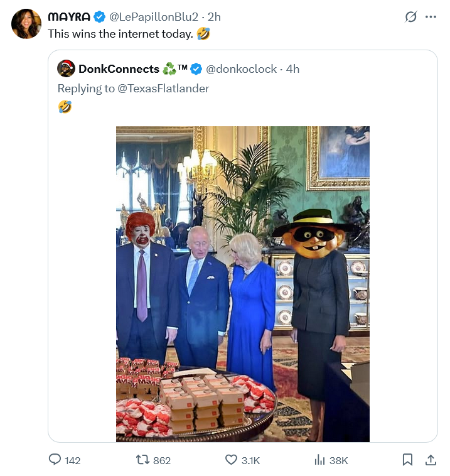This screenshot has width=450, height=476.
Task: Open DonkConnects' small avatar
Action: click(66, 69)
